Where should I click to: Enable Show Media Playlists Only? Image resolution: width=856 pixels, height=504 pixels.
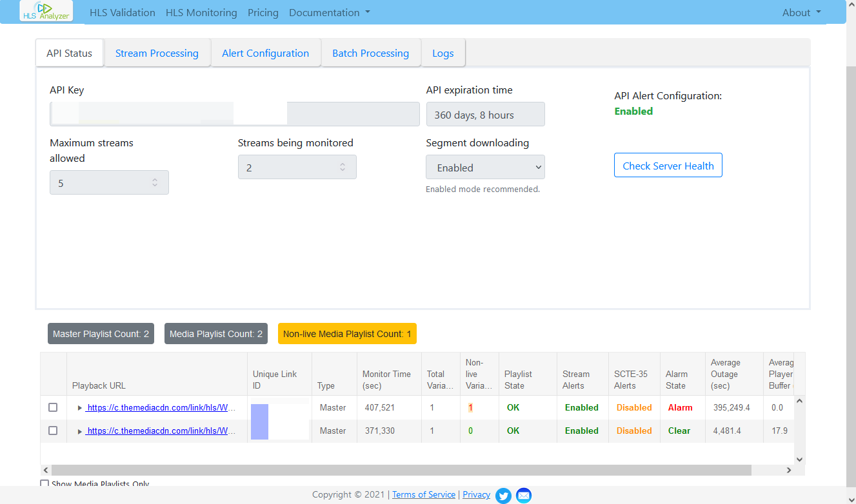tap(44, 483)
